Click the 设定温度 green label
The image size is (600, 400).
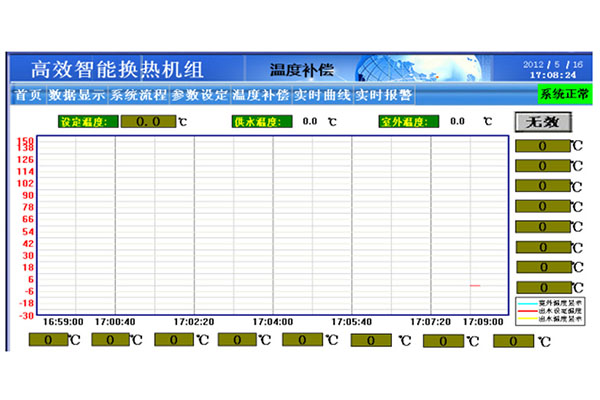click(x=88, y=122)
